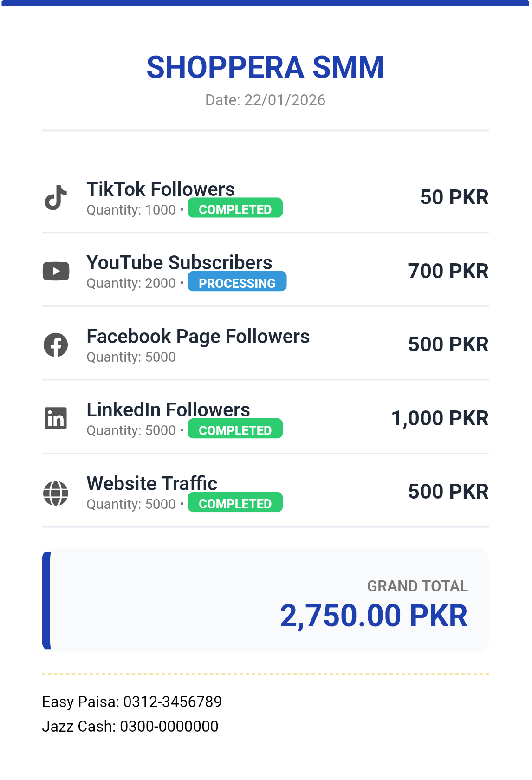Select the SHOPPERA SMM heading
This screenshot has width=532, height=780.
click(265, 68)
